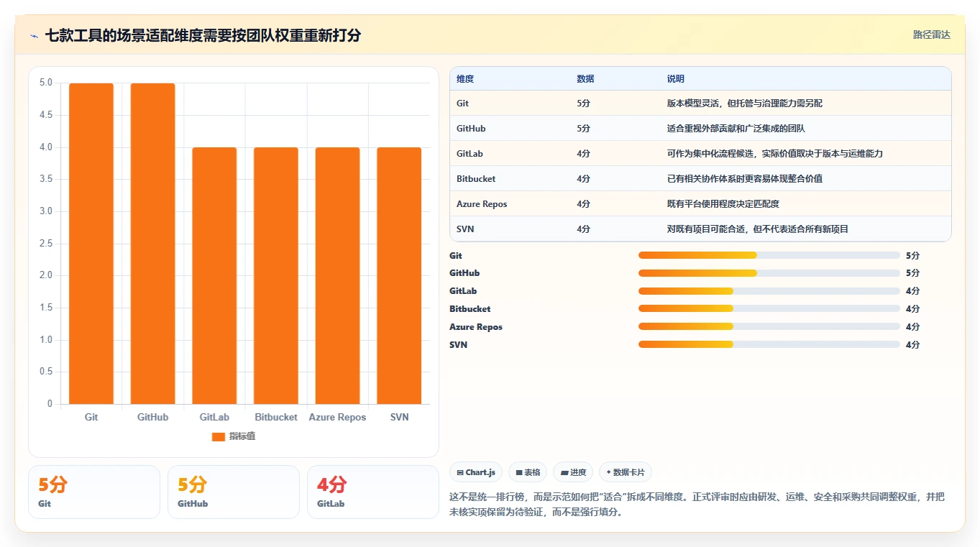
Task: Click the Azure Repos progress bar
Action: point(769,327)
